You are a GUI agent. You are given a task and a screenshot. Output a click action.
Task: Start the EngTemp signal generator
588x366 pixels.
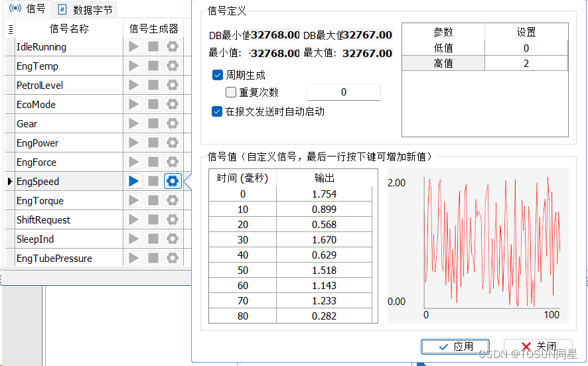pos(133,66)
